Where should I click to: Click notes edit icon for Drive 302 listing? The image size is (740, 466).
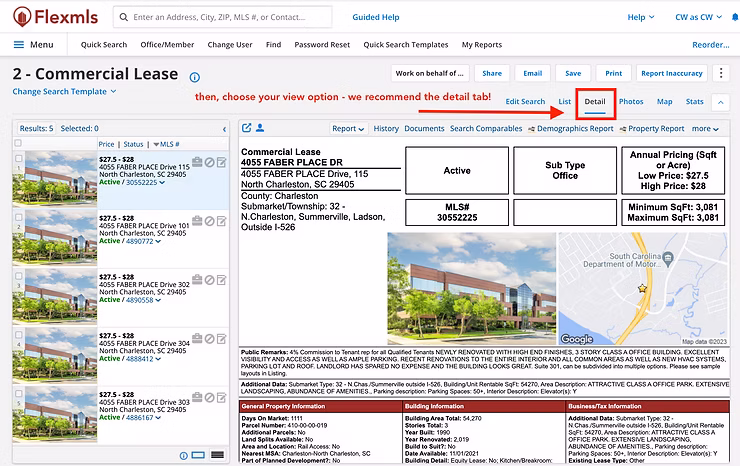[221, 280]
